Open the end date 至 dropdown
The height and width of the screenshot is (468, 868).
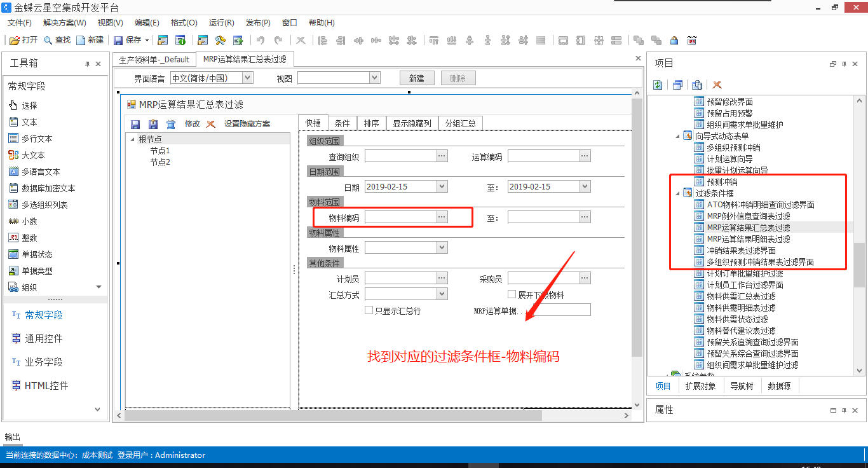[x=585, y=186]
